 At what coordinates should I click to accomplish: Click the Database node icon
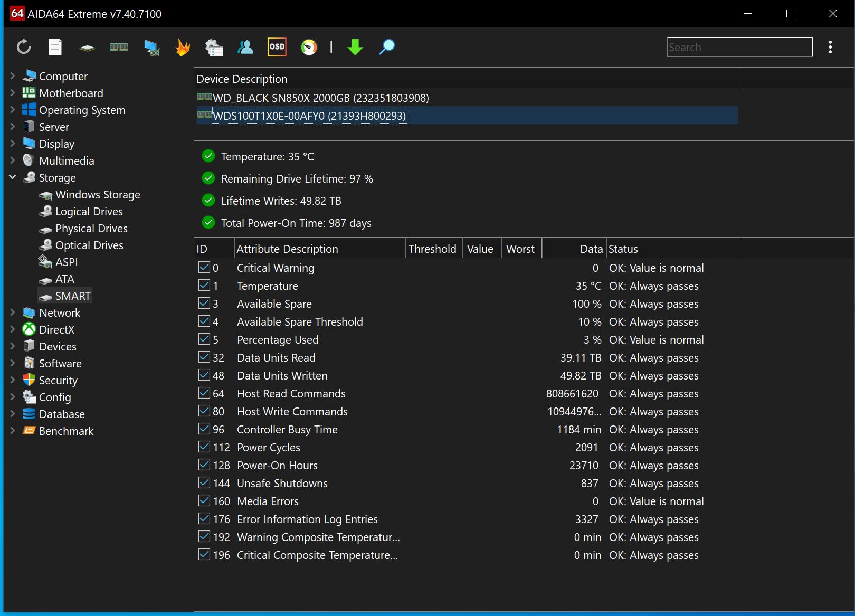click(29, 414)
